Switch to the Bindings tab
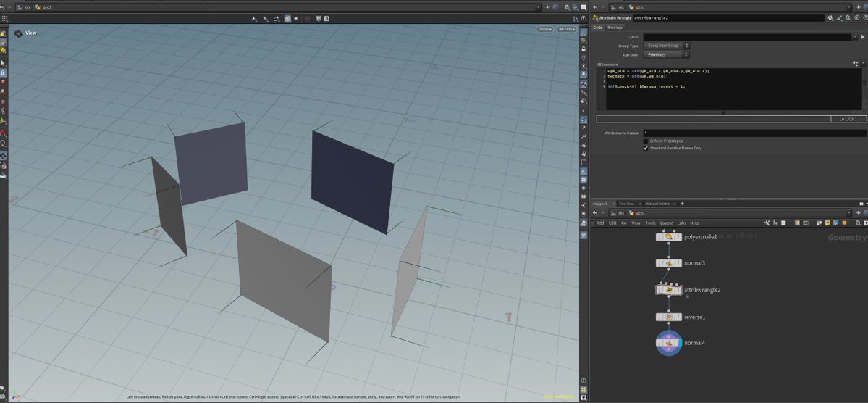This screenshot has height=403, width=868. click(615, 27)
